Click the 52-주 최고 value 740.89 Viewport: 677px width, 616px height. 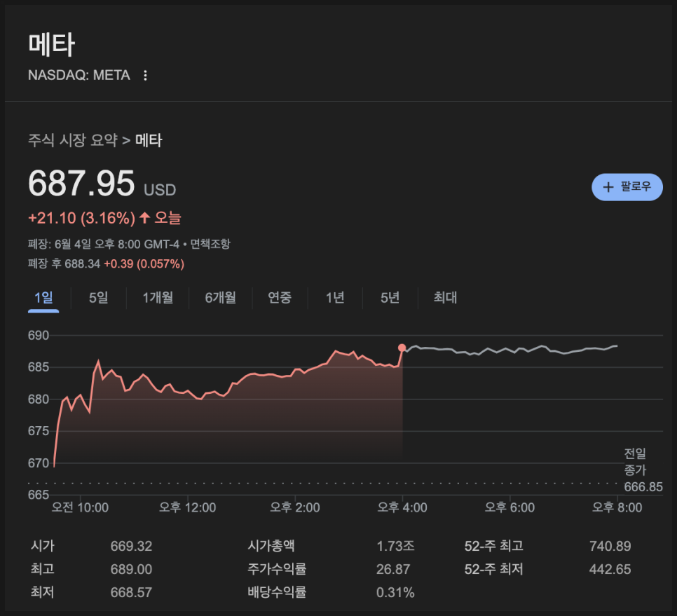tap(610, 546)
